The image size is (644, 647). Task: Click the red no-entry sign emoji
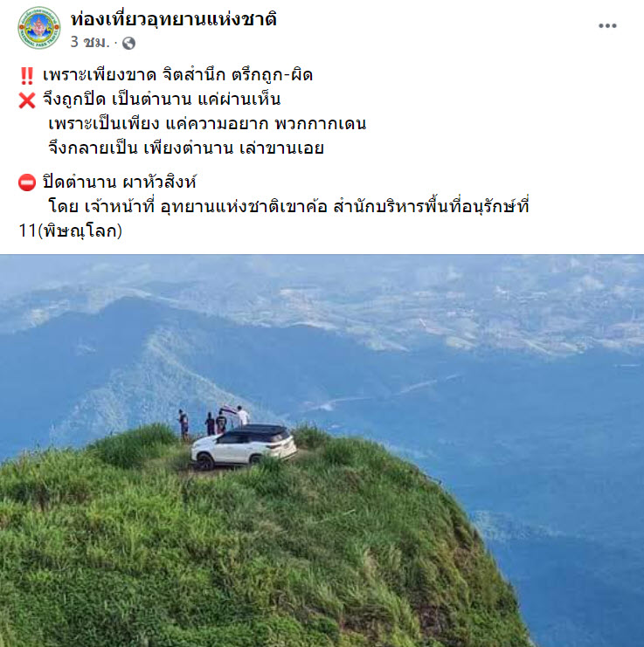(27, 182)
